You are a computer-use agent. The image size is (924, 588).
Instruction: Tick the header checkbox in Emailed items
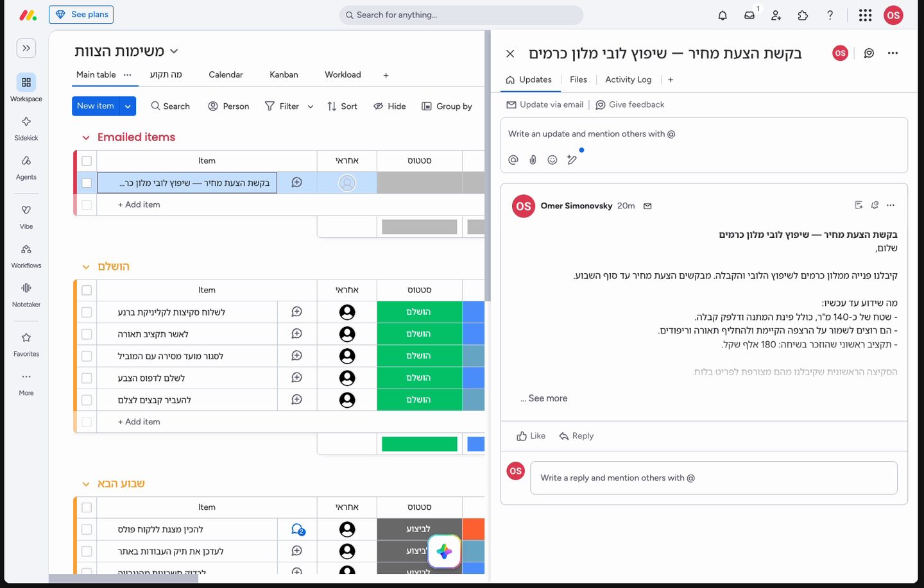(x=87, y=161)
